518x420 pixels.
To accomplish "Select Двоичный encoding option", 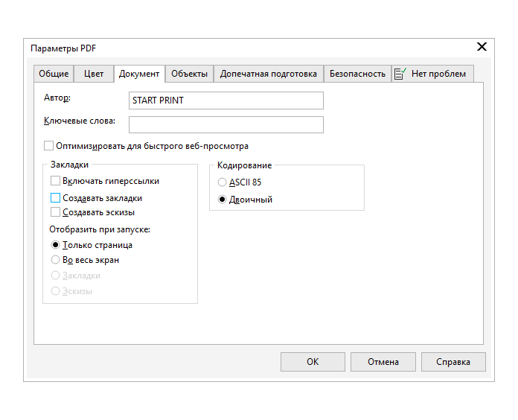I will tap(222, 200).
